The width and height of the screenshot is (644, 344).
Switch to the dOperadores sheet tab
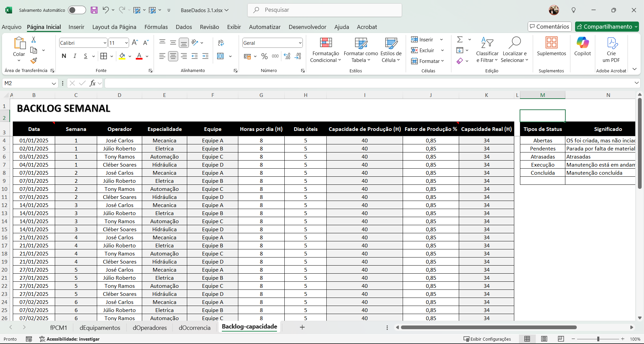pos(150,328)
